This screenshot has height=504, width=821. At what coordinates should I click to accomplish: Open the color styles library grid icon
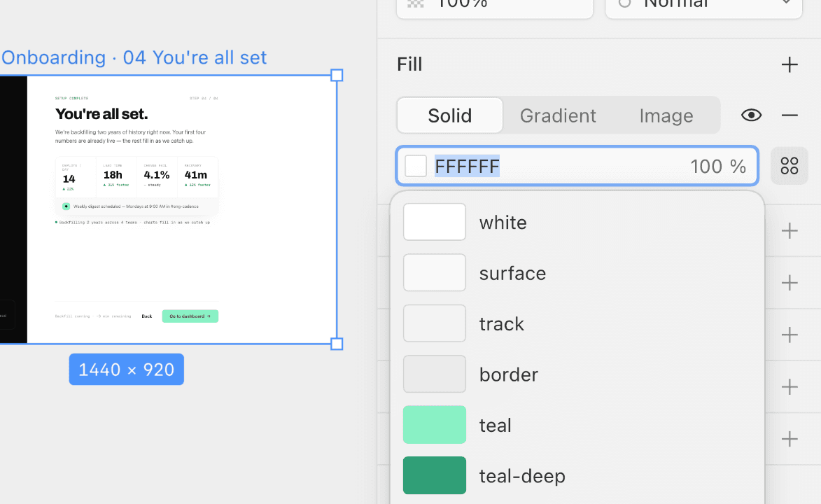(789, 166)
